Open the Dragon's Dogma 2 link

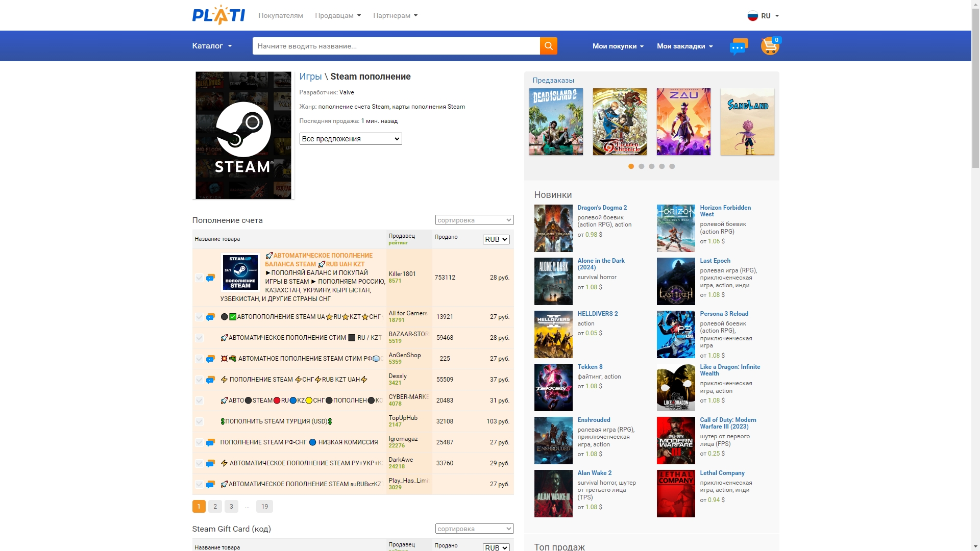(602, 208)
